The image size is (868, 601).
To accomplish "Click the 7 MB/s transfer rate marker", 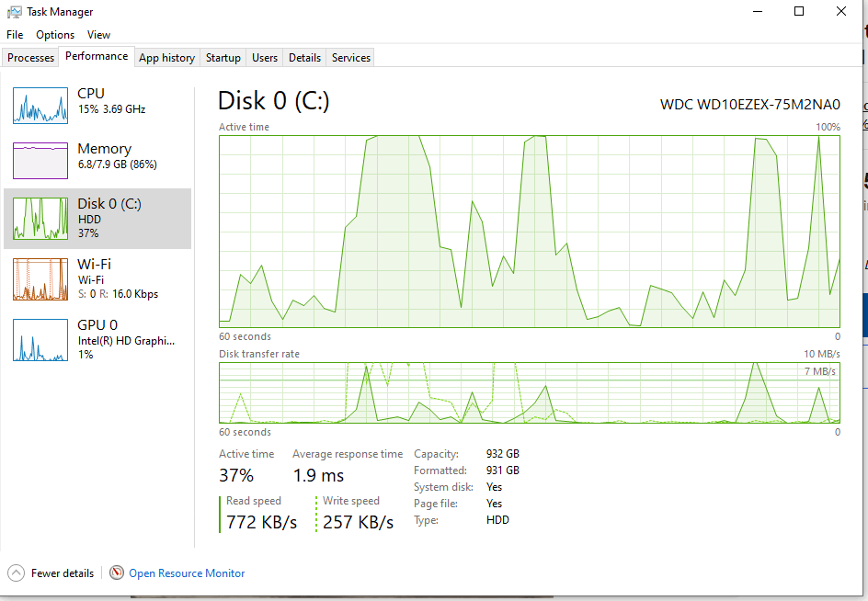I will pyautogui.click(x=820, y=371).
